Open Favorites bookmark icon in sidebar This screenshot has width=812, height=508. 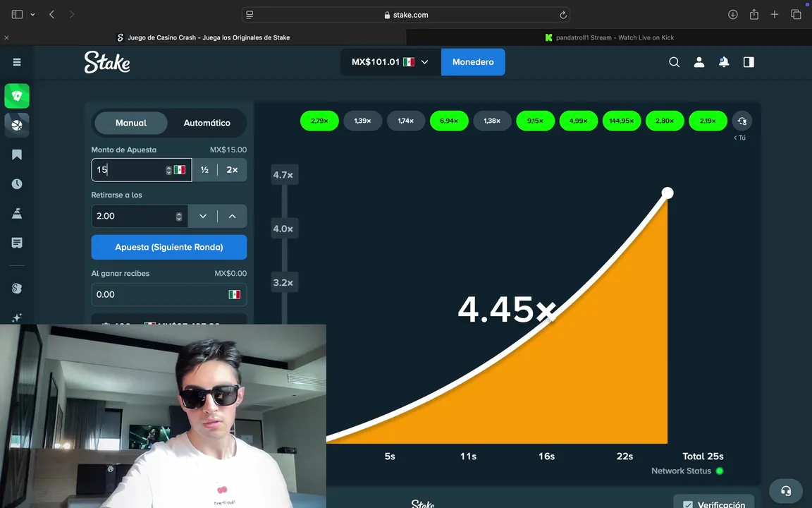[x=17, y=155]
